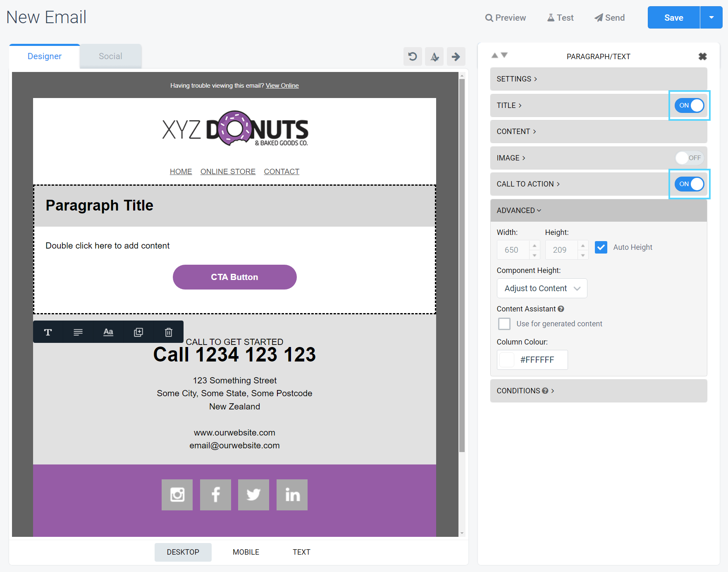Click the XYZ Donuts logo image
Viewport: 728px width, 572px height.
[x=235, y=129]
